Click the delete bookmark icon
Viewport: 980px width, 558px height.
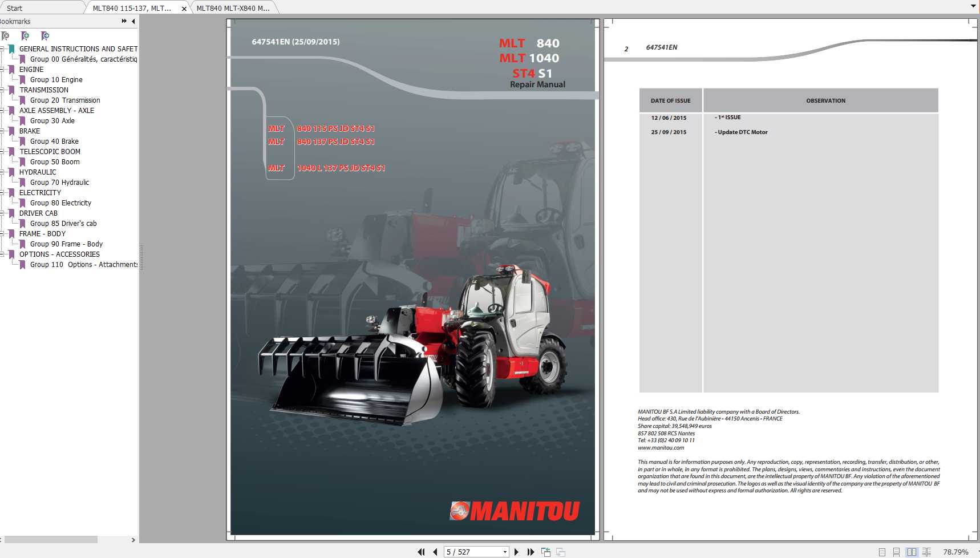5,36
